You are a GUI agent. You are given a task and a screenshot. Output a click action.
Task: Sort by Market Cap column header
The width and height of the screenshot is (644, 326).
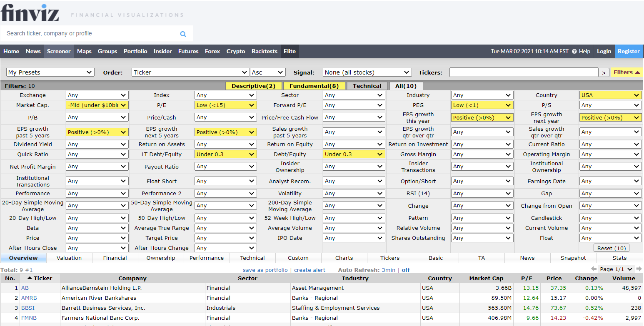coord(486,278)
